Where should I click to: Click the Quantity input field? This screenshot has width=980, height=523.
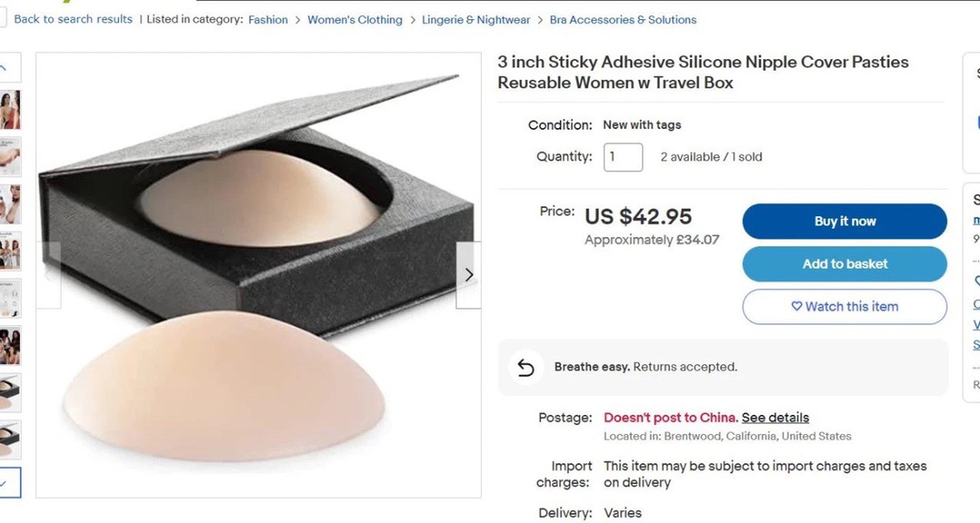coord(623,157)
